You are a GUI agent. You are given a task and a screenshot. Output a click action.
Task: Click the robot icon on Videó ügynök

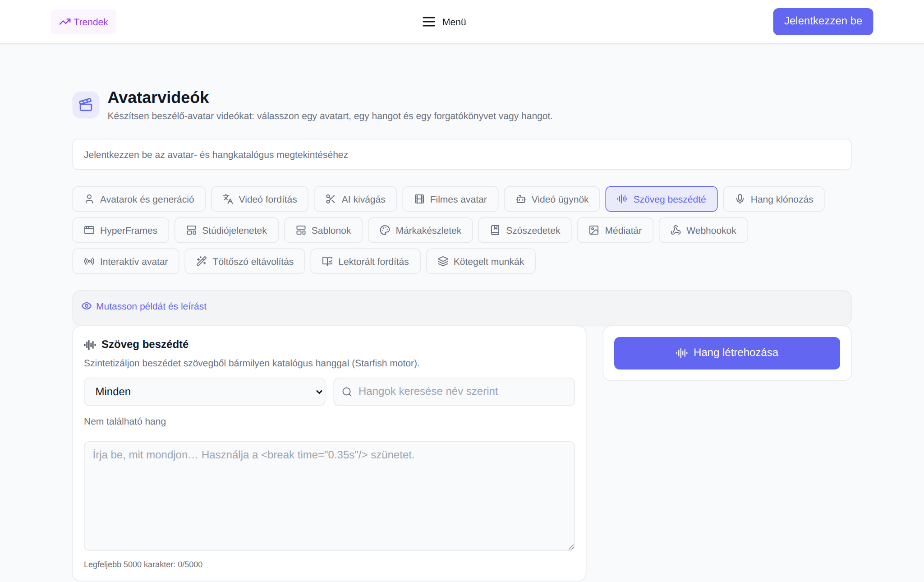520,199
